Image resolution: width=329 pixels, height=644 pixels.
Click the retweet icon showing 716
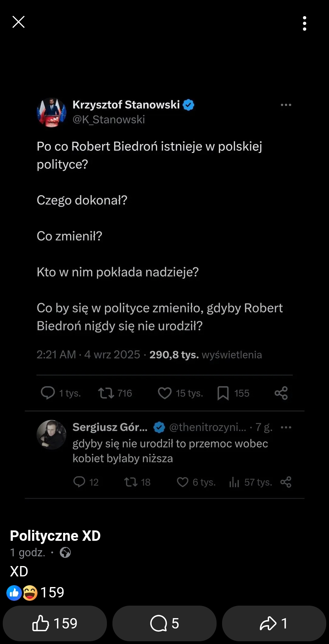(106, 393)
